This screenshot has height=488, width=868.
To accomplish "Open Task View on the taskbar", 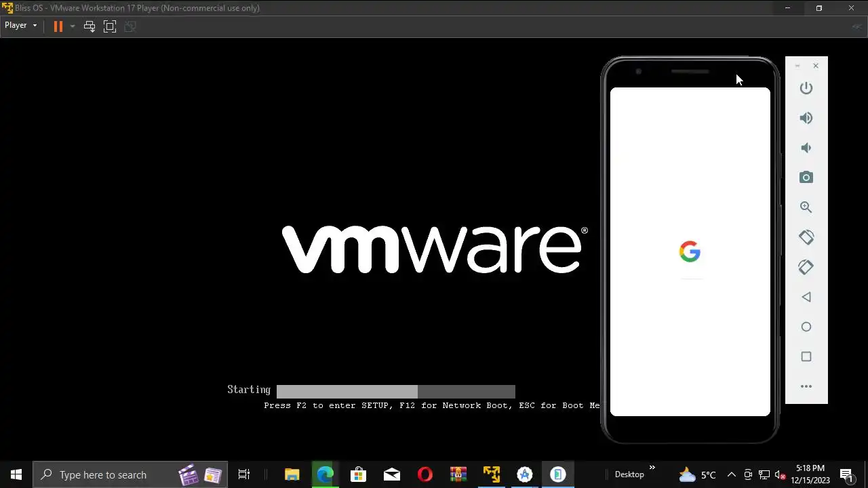I will pyautogui.click(x=244, y=474).
